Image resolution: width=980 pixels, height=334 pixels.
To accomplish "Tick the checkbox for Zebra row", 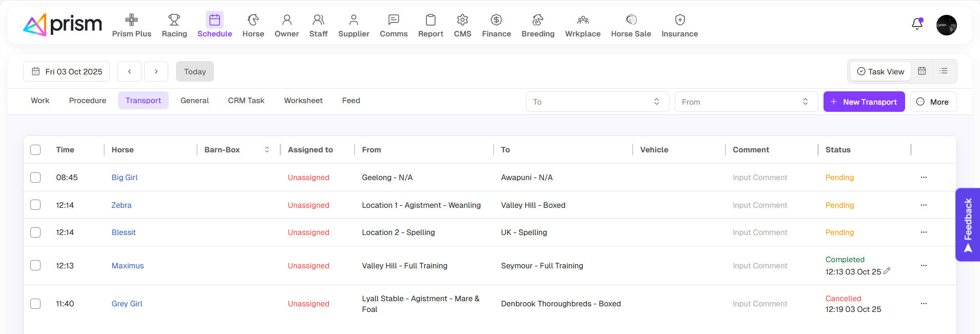I will [35, 205].
